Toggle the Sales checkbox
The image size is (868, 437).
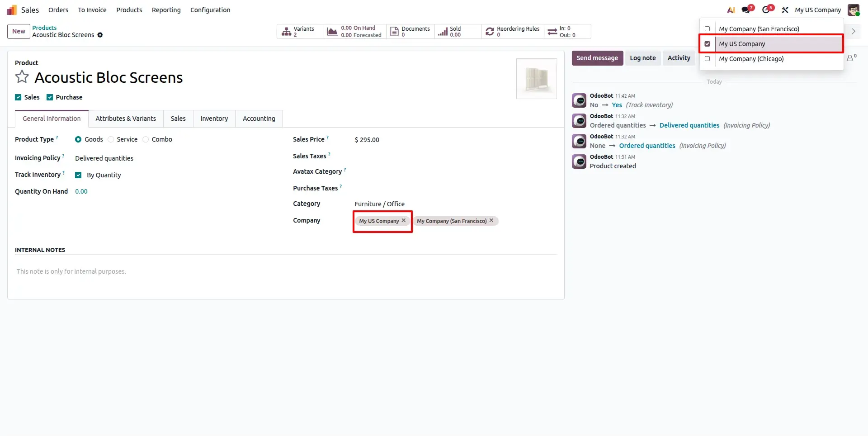tap(18, 97)
